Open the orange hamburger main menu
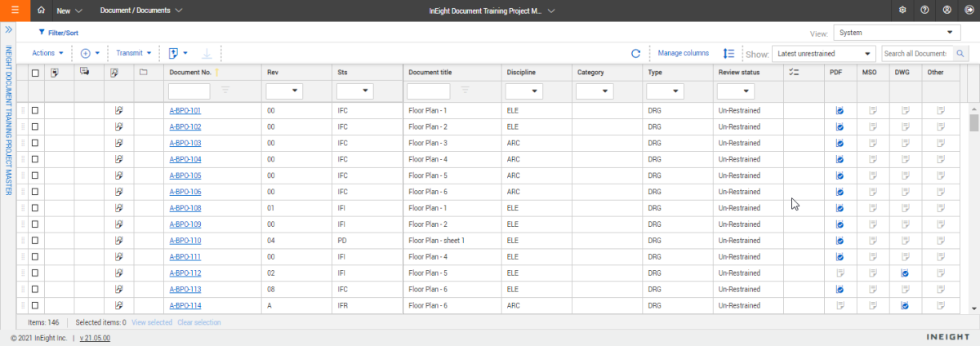 coord(16,11)
